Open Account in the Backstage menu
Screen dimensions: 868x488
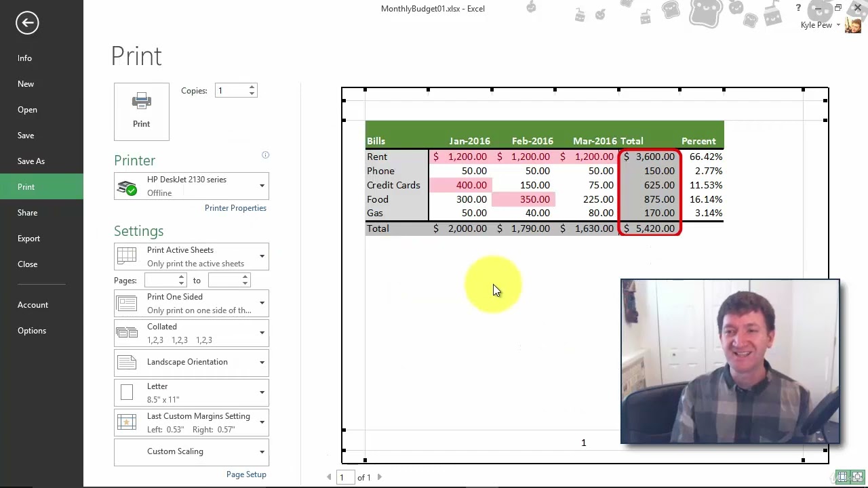point(41,305)
